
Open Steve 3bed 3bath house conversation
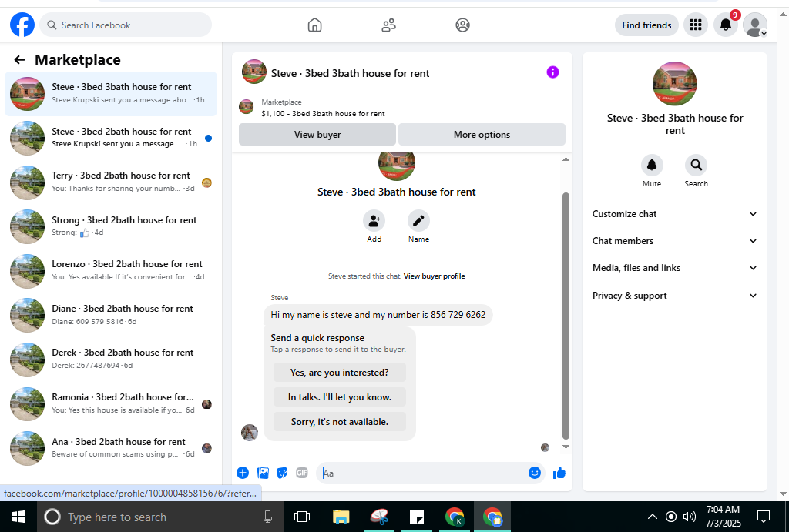111,93
